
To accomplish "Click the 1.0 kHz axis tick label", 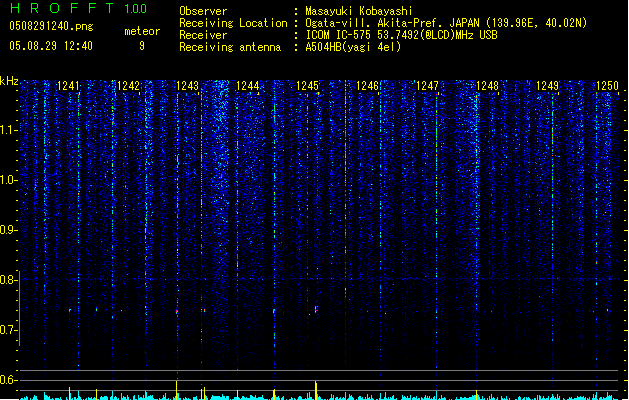I will (9, 180).
